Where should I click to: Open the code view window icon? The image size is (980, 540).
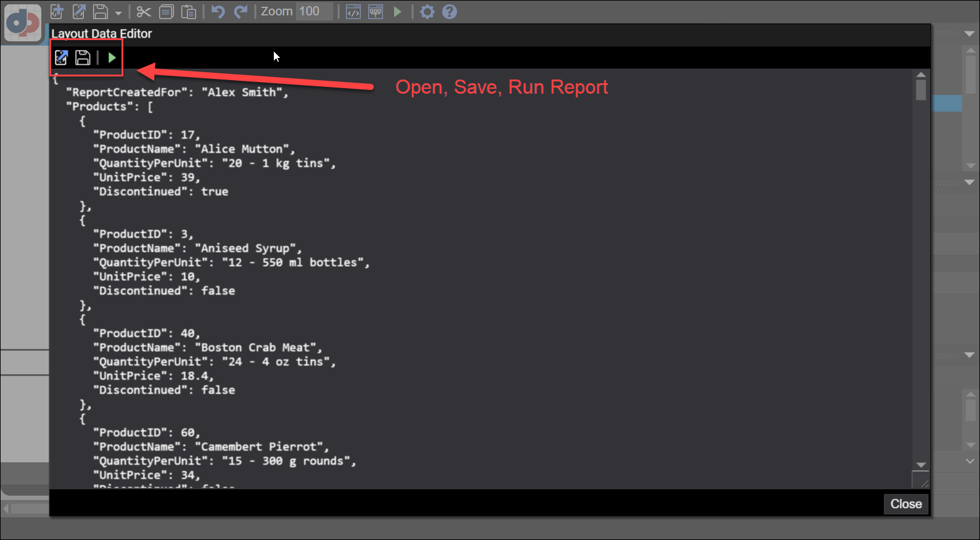pos(353,12)
